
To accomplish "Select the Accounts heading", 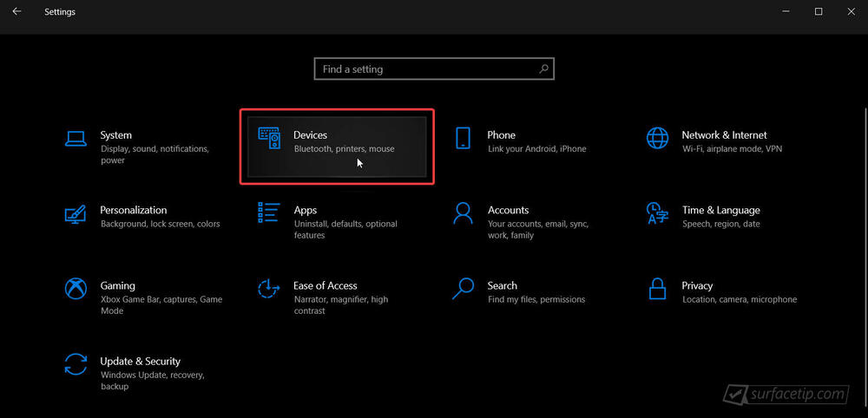I will pyautogui.click(x=508, y=210).
